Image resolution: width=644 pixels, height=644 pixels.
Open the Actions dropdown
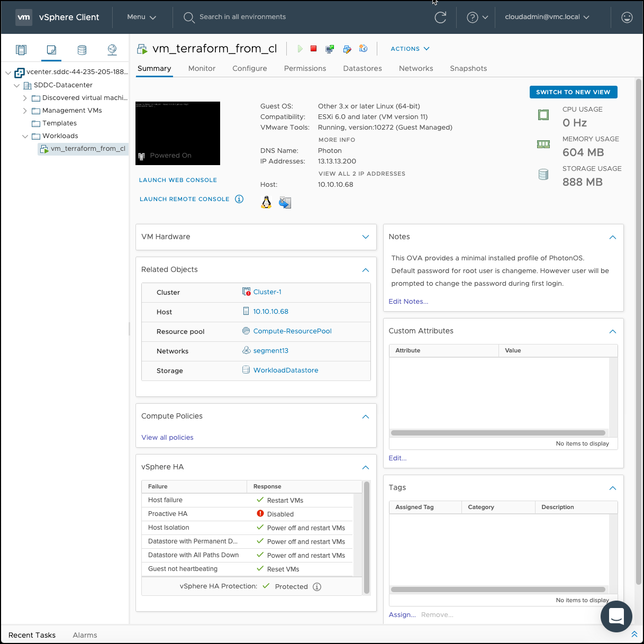(x=410, y=49)
